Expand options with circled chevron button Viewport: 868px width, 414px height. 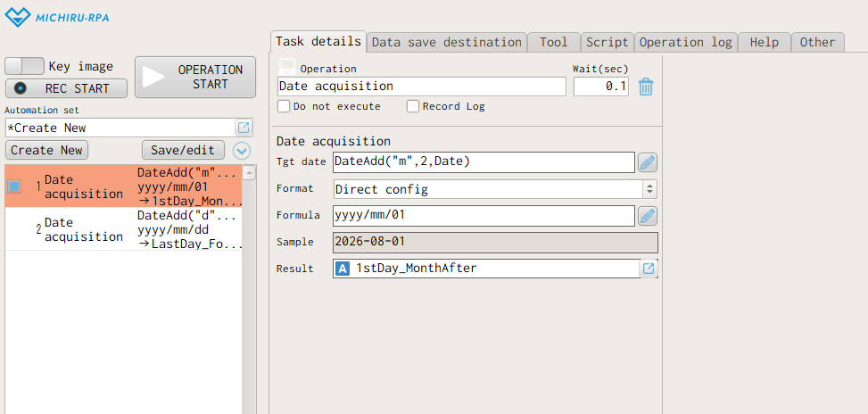pyautogui.click(x=242, y=151)
